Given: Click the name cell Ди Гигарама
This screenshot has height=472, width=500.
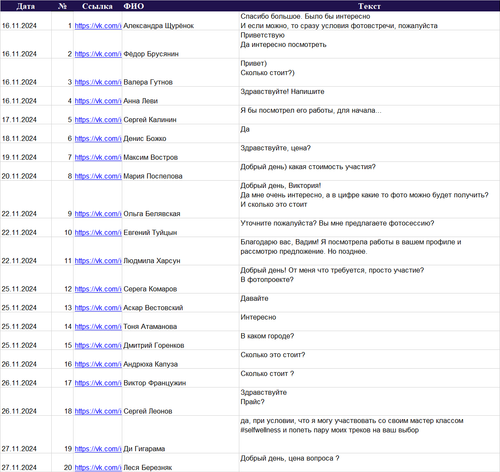Looking at the screenshot, I should (180, 434).
